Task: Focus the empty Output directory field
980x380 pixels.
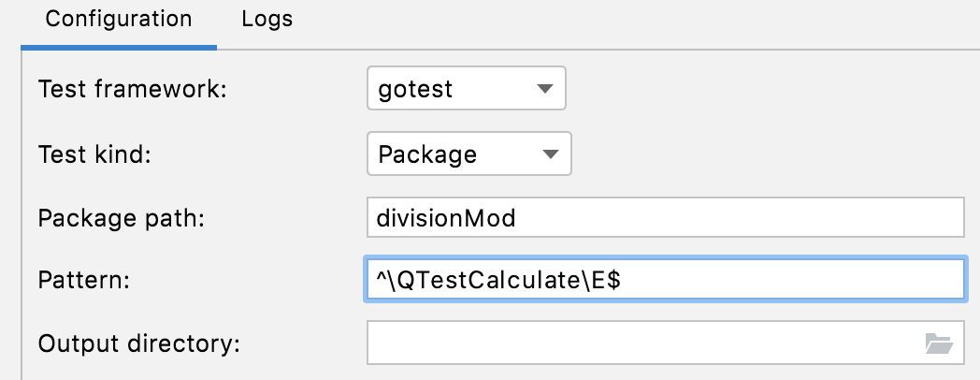Action: click(645, 343)
